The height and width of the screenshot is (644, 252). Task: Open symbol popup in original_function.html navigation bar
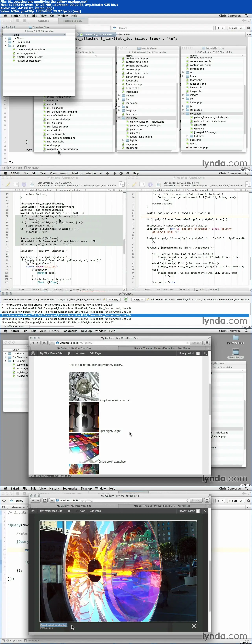click(x=72, y=190)
